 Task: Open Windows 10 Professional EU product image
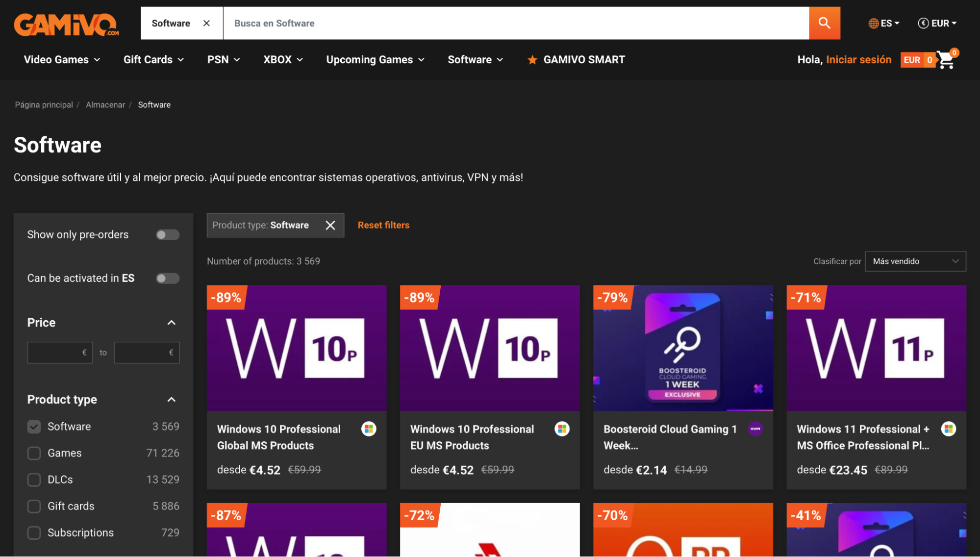[490, 348]
